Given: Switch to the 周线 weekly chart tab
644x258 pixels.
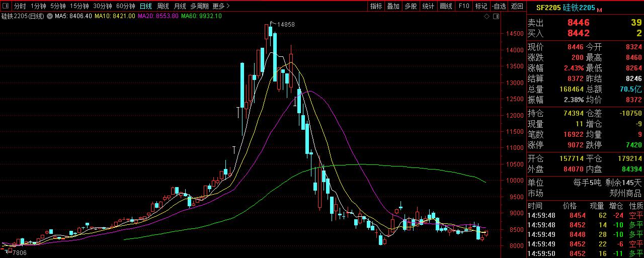Looking at the screenshot, I should coord(163,6).
